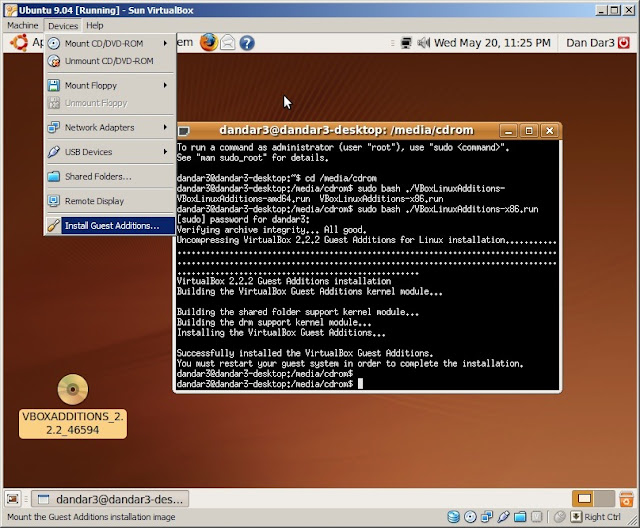The height and width of the screenshot is (528, 640).
Task: Switch to the second workspace
Action: [604, 499]
